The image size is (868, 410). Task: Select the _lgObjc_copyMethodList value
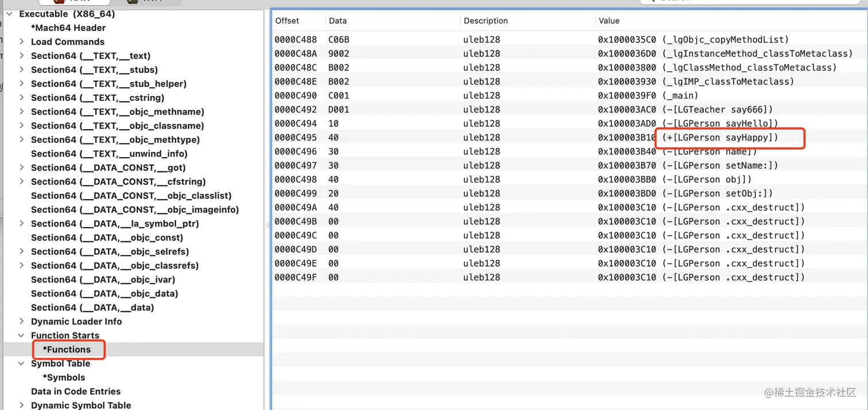click(693, 40)
